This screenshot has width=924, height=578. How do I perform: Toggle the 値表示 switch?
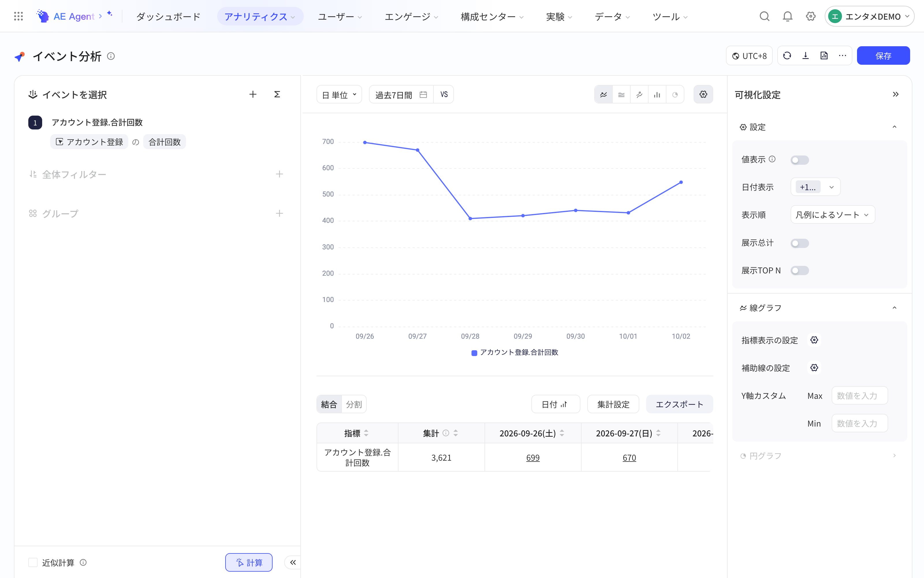coord(800,160)
